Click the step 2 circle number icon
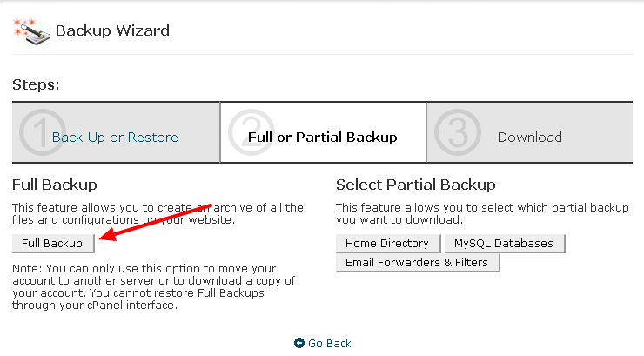 [x=251, y=132]
